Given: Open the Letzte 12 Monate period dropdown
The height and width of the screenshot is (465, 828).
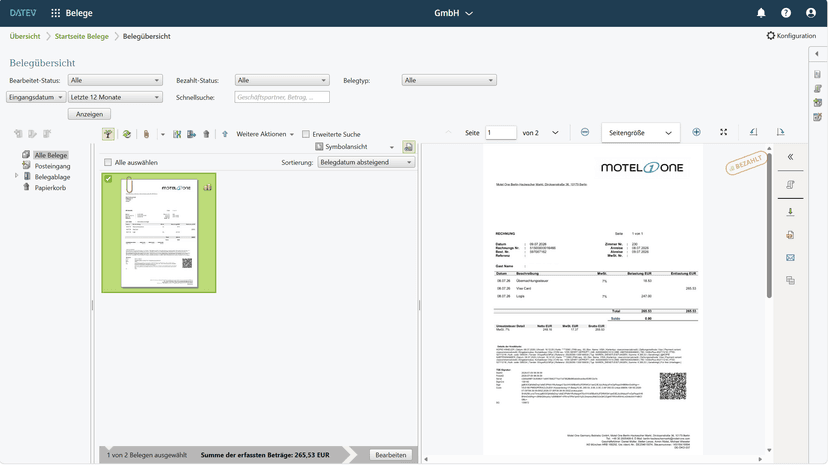Looking at the screenshot, I should [x=115, y=97].
